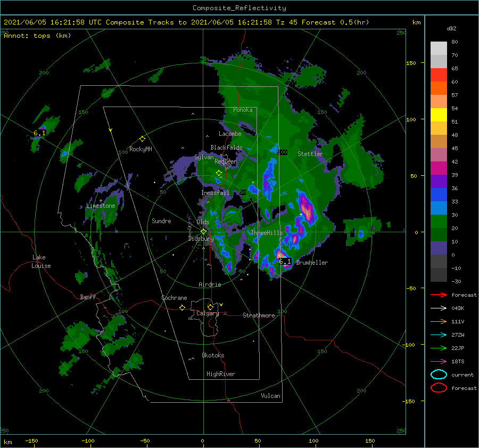Pick the orange swatch between 60 and 57 dBZ
Viewport: 479px width, 448px height.
(439, 88)
